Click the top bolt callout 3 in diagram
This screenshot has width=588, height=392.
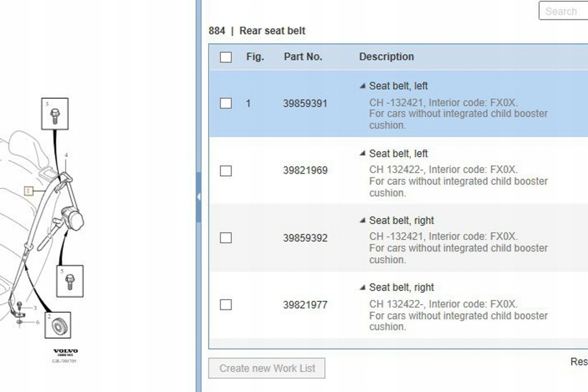[x=55, y=114]
